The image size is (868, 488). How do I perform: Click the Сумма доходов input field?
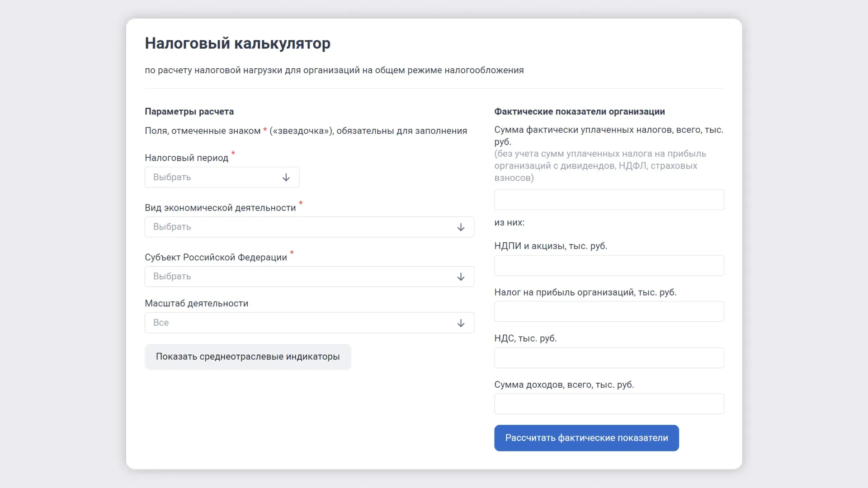608,404
